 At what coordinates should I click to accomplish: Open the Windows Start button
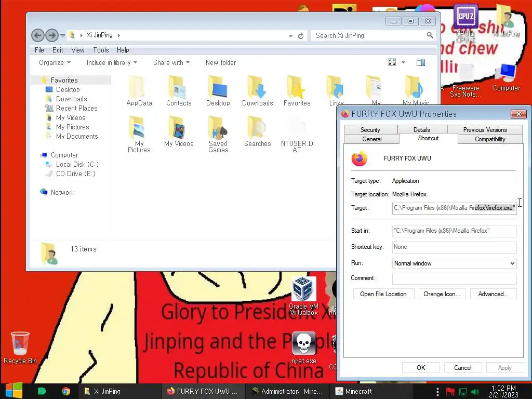[14, 391]
